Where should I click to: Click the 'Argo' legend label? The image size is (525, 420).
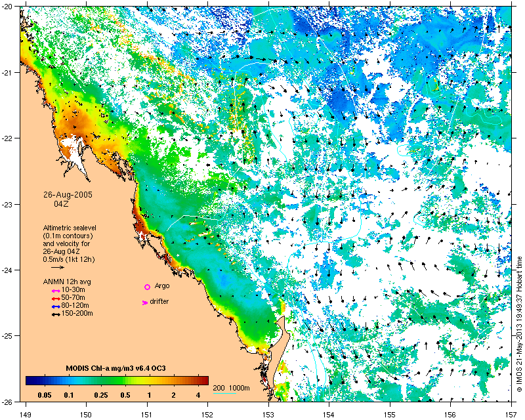pos(162,286)
